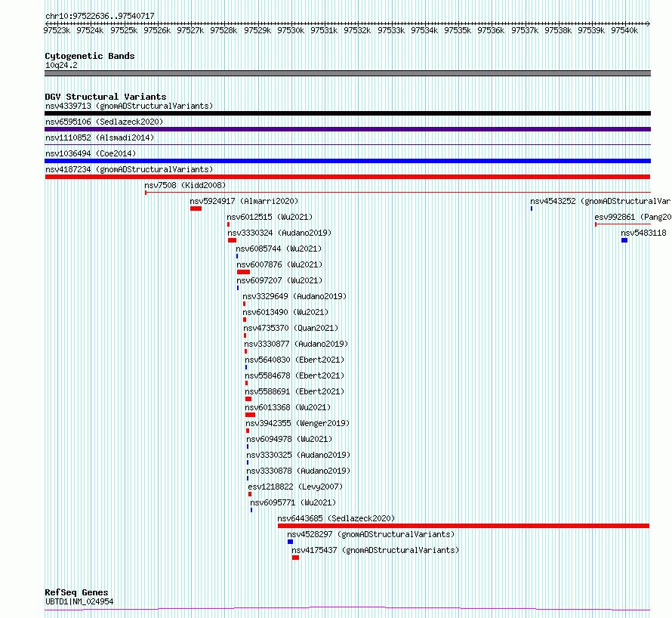Click nsv6443685 (Sedlazeck2020) label

pos(336,518)
